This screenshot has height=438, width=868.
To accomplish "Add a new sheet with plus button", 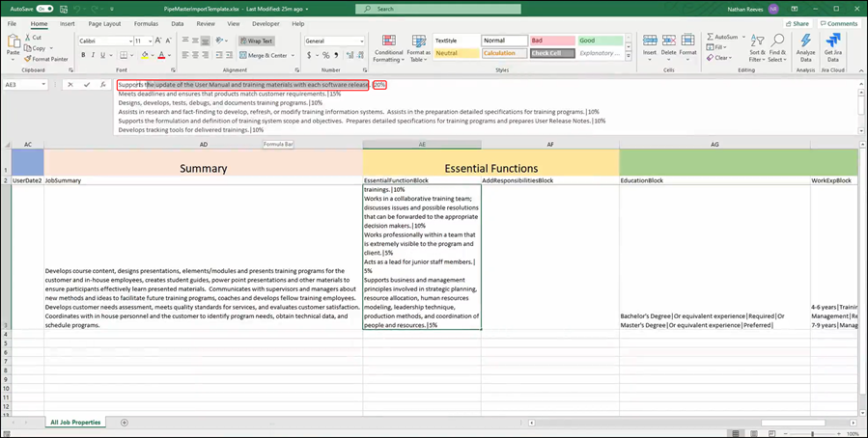I will (x=124, y=423).
